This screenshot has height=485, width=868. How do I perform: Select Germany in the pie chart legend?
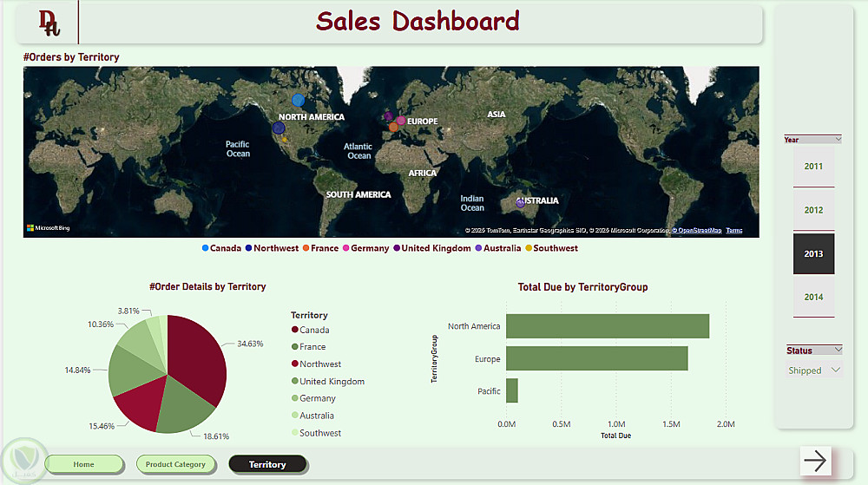tap(314, 398)
